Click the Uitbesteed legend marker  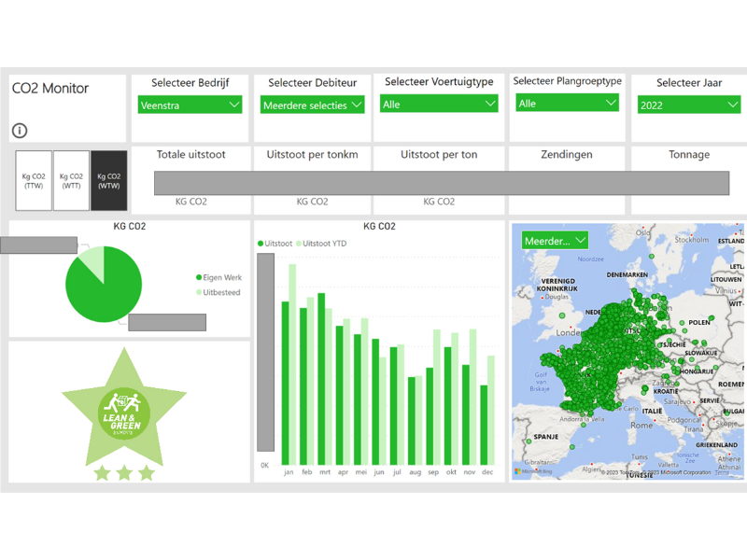[x=199, y=292]
